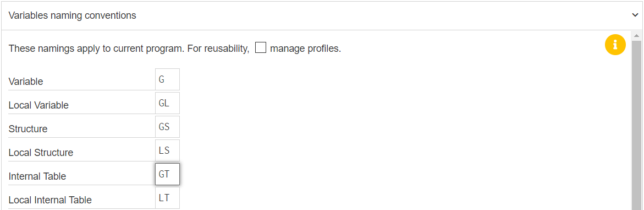Screen dimensions: 644x210
Task: Click the Local Structure prefix field LS
Action: (168, 150)
